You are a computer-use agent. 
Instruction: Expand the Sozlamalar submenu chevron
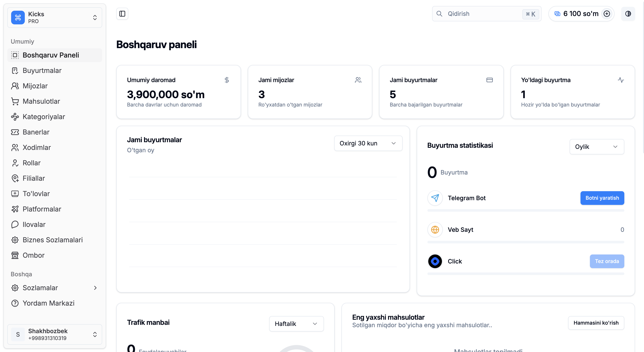point(95,288)
